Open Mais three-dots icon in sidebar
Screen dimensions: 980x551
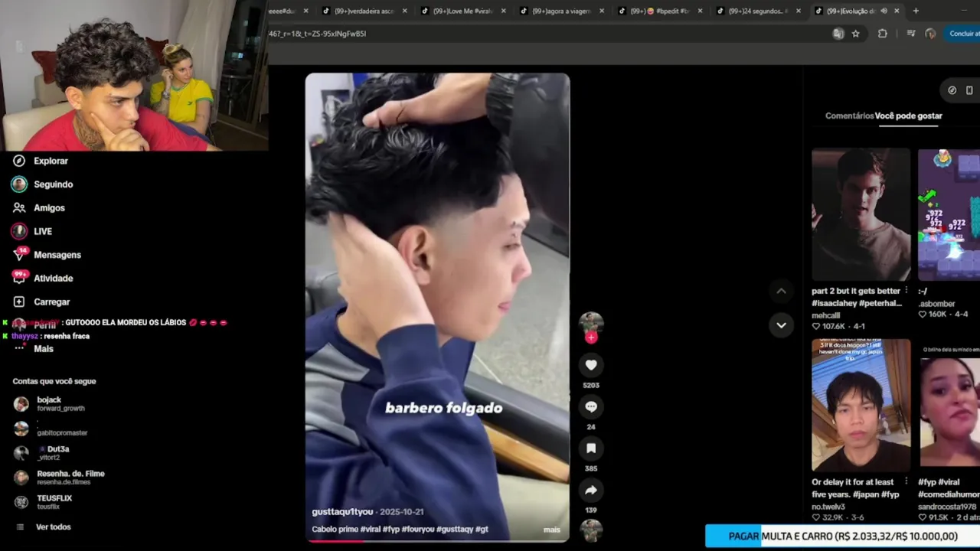19,348
